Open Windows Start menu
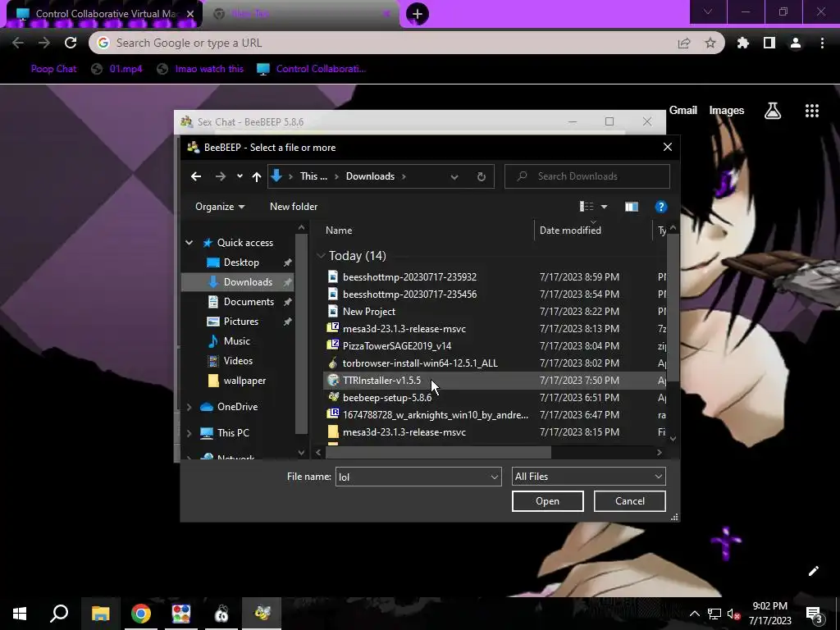Screen dimensions: 840x630 point(20,614)
